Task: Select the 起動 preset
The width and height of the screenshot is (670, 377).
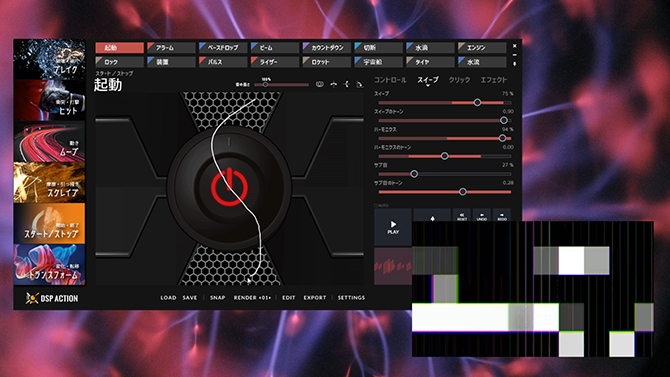Action: pyautogui.click(x=119, y=47)
